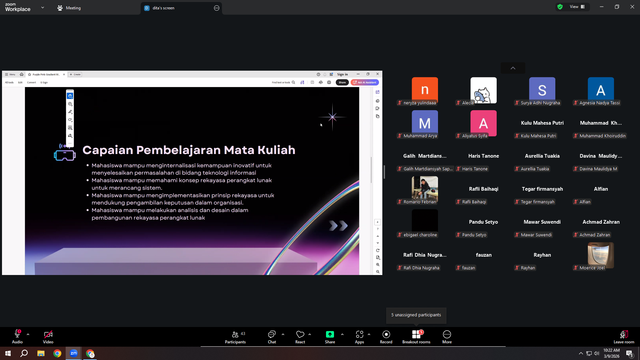The image size is (640, 360).
Task: Open the Zoom Workplace dropdown arrow
Action: 42,7
